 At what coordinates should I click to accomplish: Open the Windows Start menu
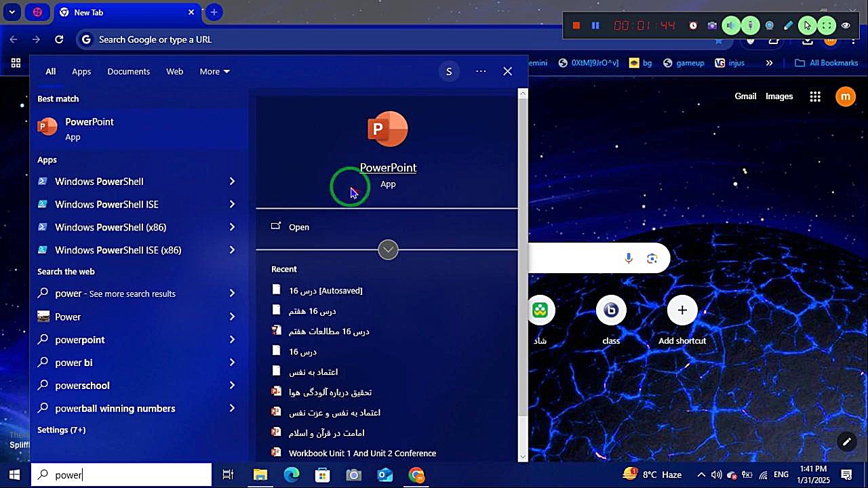[15, 474]
